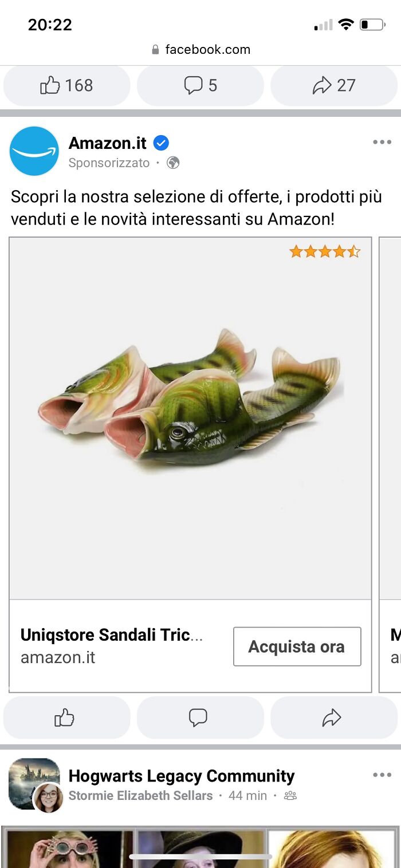
Task: Open the fish sandals product image
Action: tap(190, 418)
